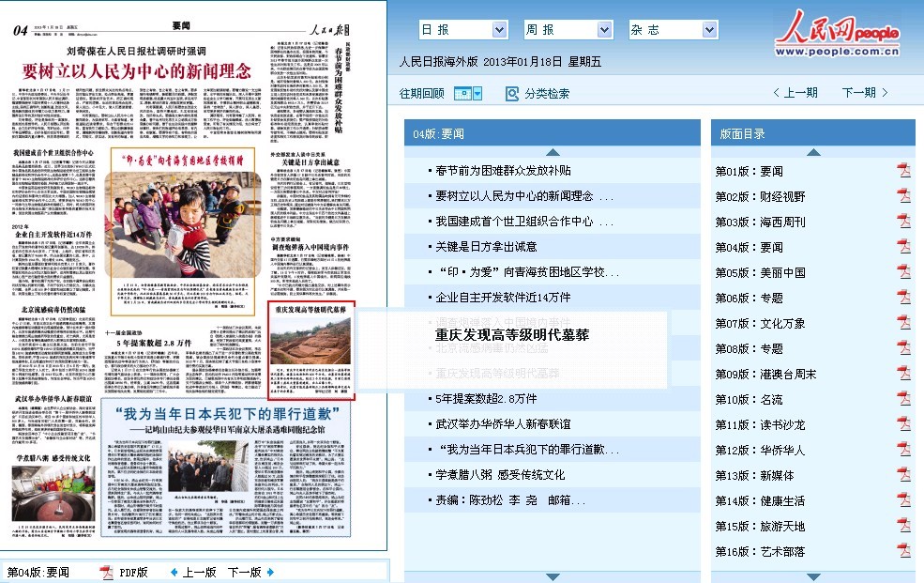This screenshot has width=924, height=583.
Task: Open PDF icon for 第12版 华侨华人
Action: [x=903, y=449]
